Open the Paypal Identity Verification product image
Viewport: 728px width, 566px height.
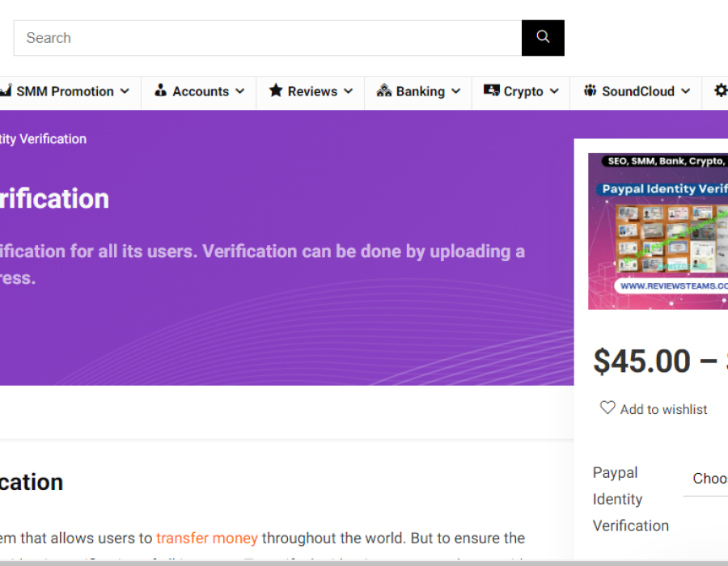pyautogui.click(x=658, y=231)
